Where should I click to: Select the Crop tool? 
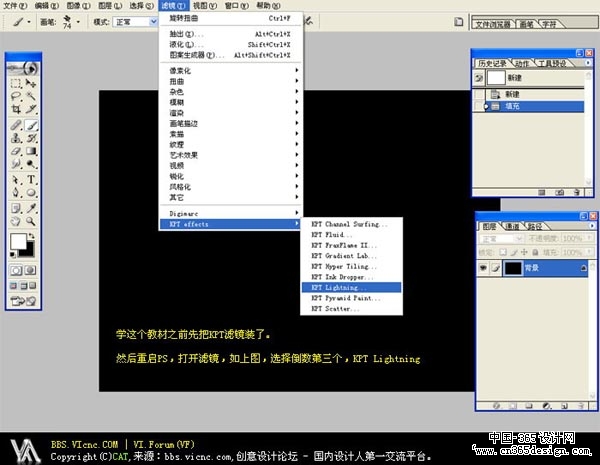tap(16, 109)
